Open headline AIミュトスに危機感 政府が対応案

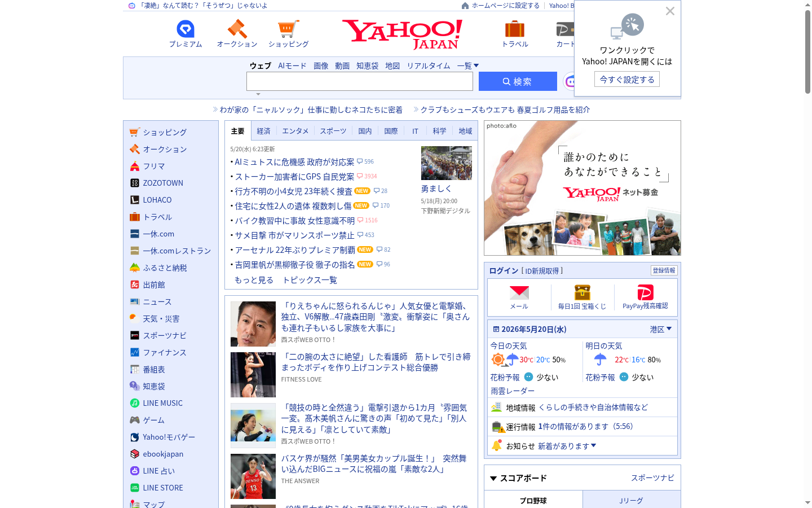pos(294,162)
